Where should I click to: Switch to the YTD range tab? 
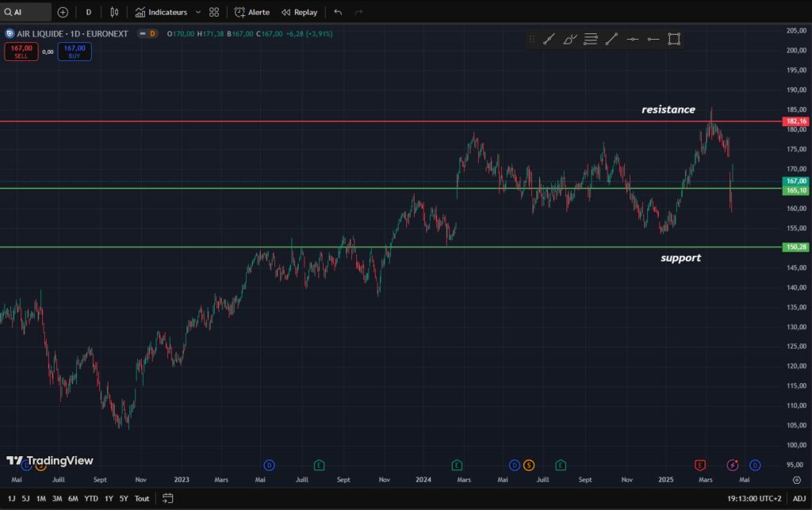[x=90, y=498]
